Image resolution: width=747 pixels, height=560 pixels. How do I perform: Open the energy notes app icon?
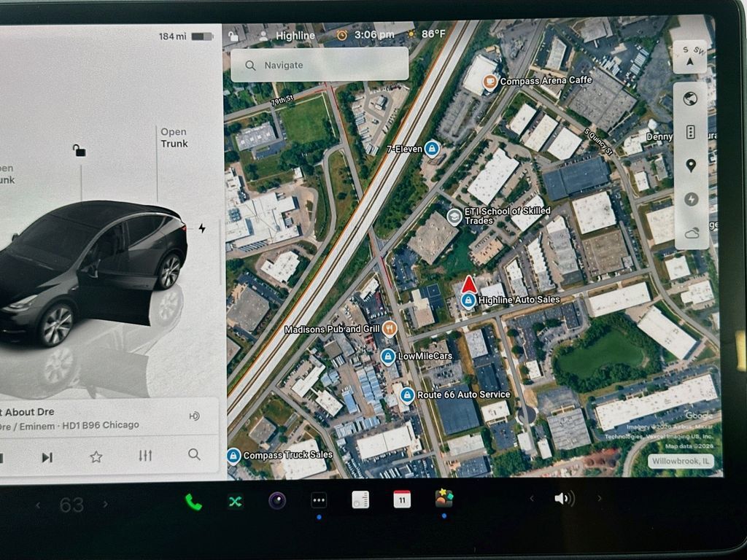pyautogui.click(x=360, y=500)
